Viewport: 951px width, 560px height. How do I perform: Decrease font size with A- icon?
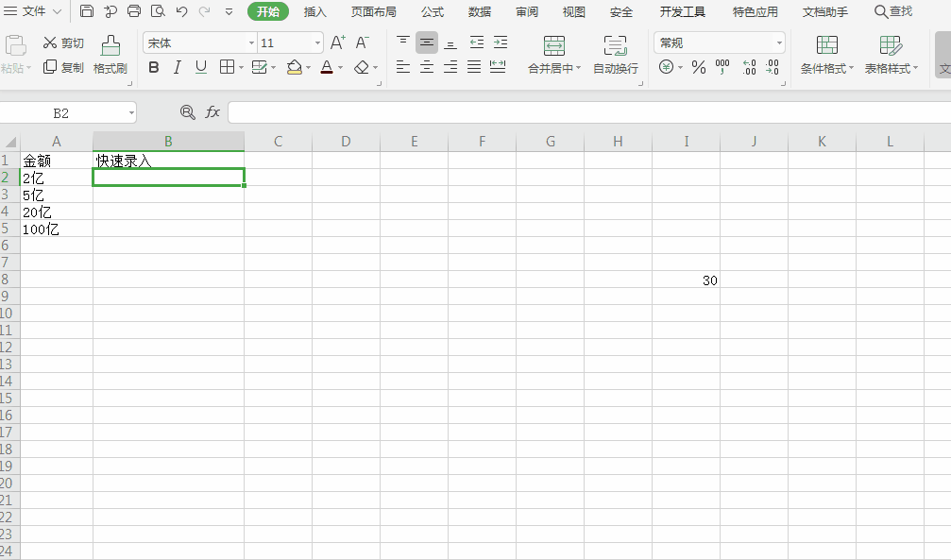click(x=362, y=42)
